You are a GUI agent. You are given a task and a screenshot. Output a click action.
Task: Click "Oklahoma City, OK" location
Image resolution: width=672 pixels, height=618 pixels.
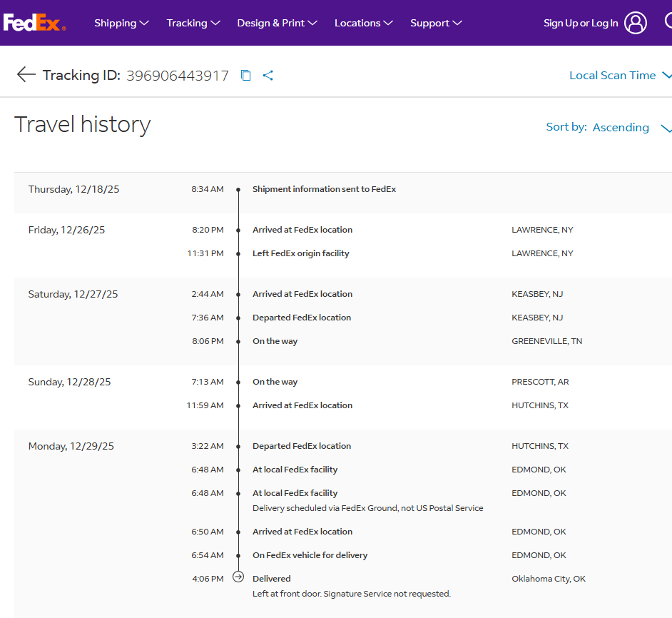pyautogui.click(x=548, y=579)
